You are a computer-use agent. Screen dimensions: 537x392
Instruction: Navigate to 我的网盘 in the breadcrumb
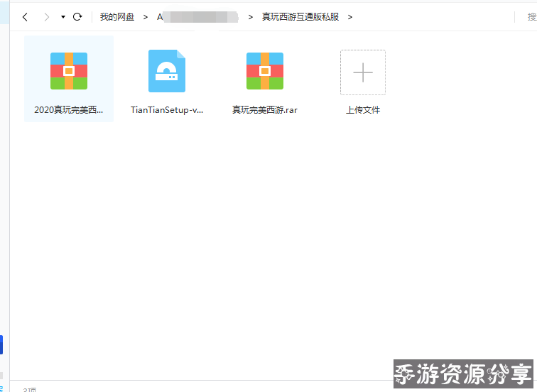(x=117, y=16)
